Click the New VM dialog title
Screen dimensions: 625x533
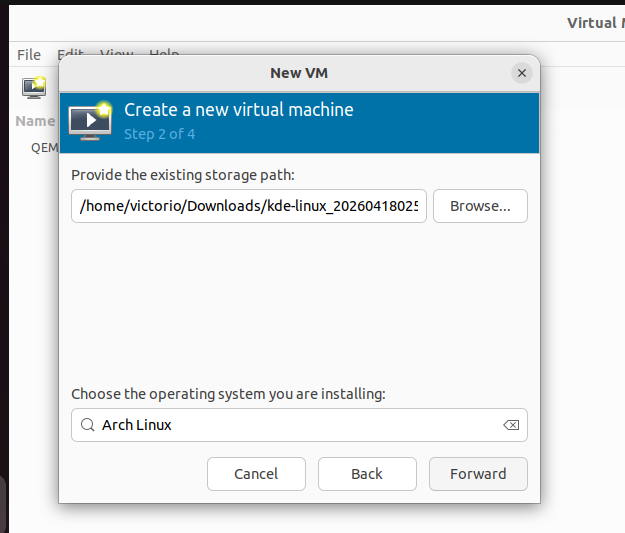pos(299,73)
